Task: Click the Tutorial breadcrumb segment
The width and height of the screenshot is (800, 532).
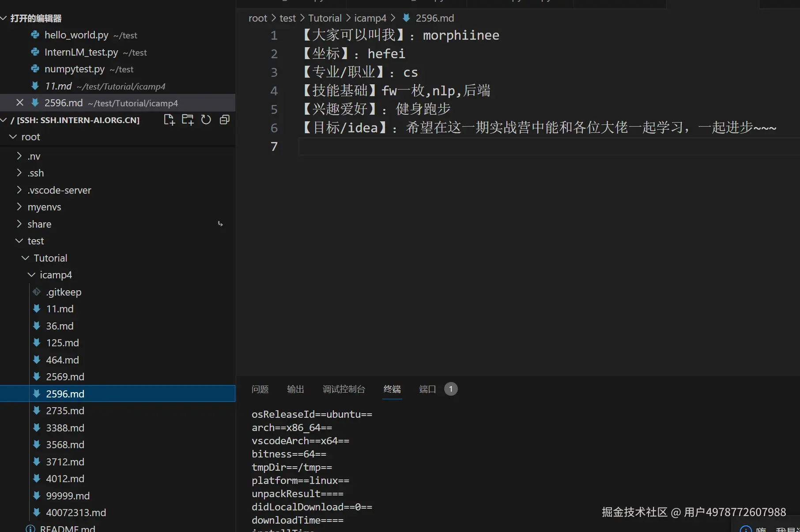Action: (325, 18)
